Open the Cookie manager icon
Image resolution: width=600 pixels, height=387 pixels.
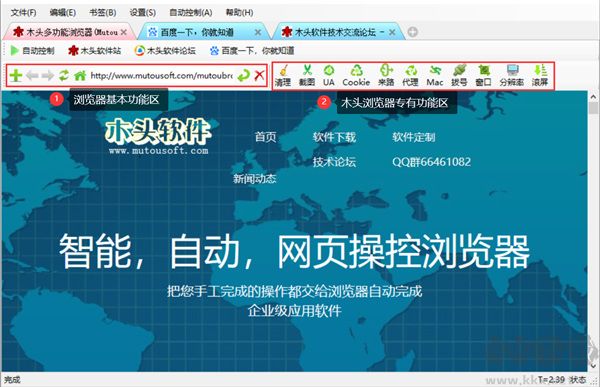pyautogui.click(x=356, y=75)
